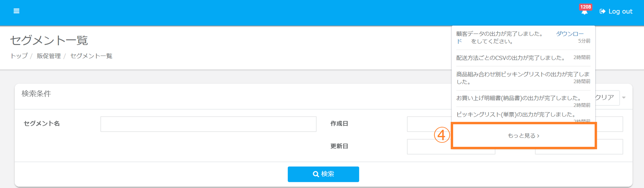Click the セグメント一覧 breadcrumb item
Viewport: 644px width, 188px height.
91,56
